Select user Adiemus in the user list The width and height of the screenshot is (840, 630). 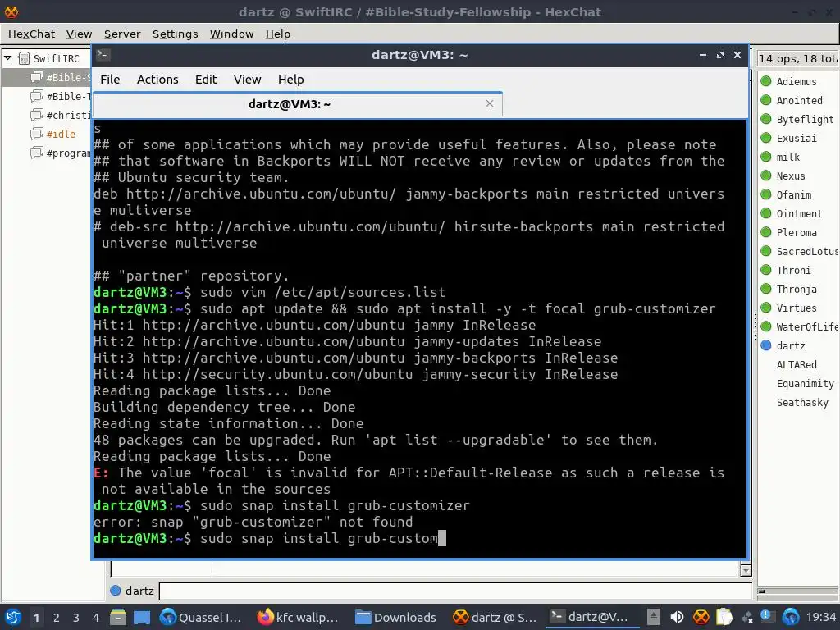[x=797, y=81]
